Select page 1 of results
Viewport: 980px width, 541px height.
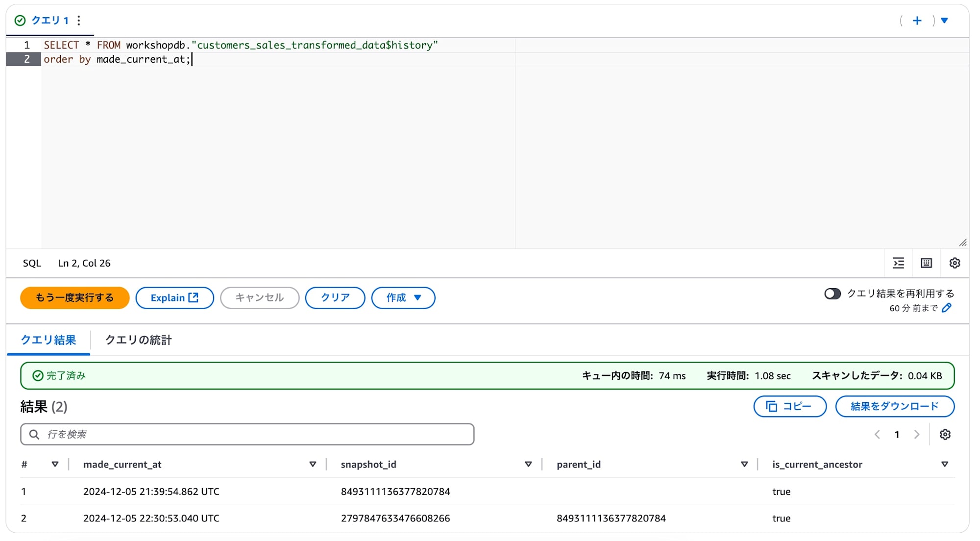pos(897,435)
